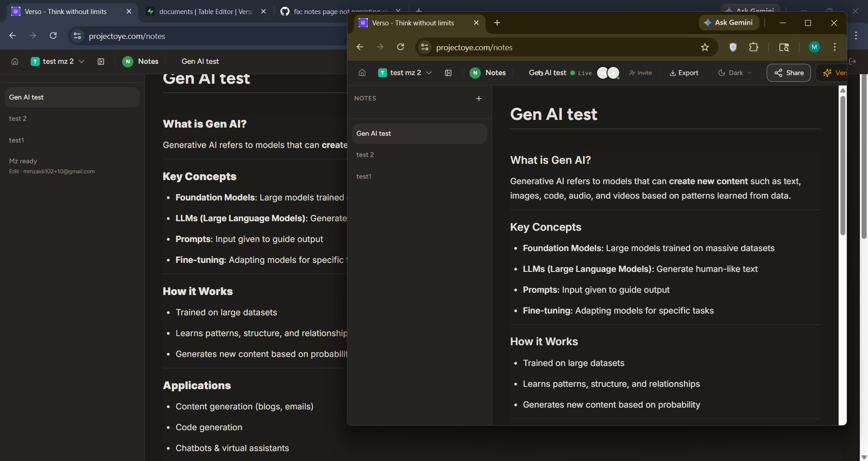
Task: Click the note page vertical scrollbar thumb
Action: 843,165
